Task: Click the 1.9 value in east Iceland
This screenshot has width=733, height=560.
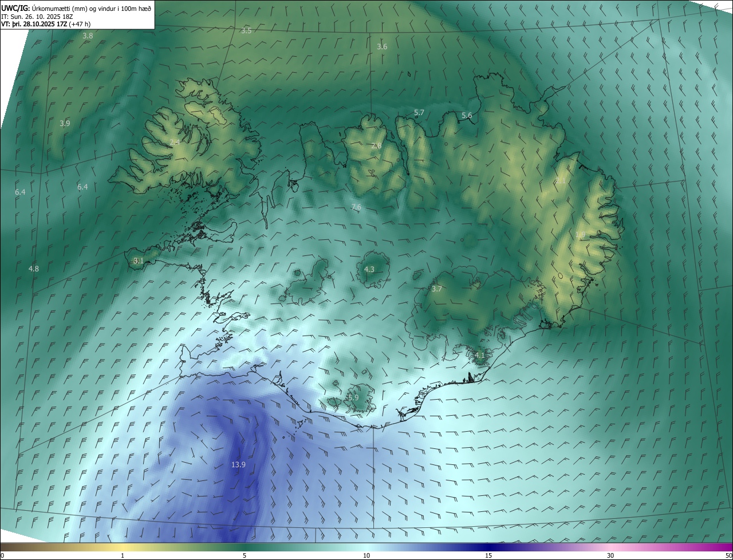Action: (x=580, y=235)
